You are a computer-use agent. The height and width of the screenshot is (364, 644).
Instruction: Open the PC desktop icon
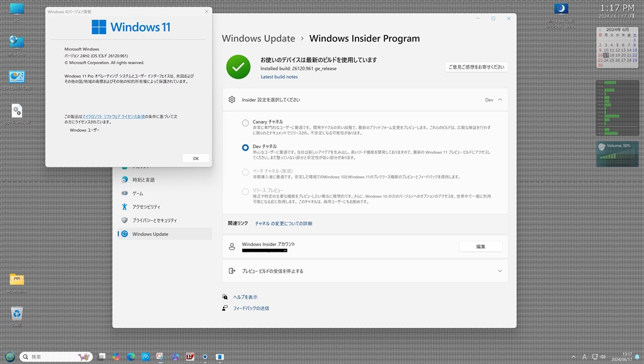pyautogui.click(x=17, y=11)
